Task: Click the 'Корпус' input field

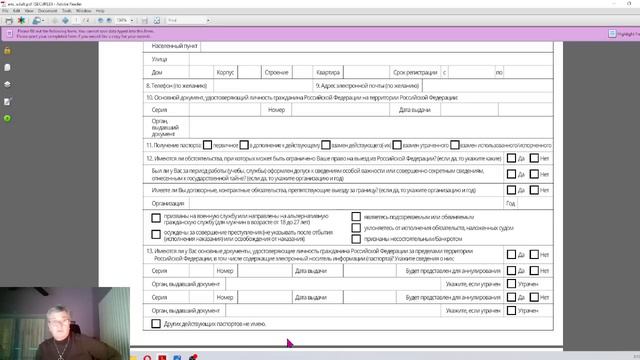Action: pyautogui.click(x=249, y=72)
